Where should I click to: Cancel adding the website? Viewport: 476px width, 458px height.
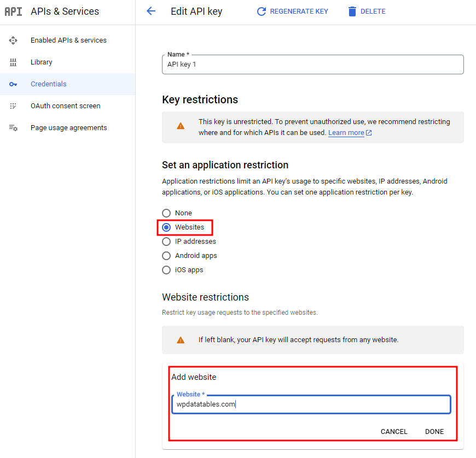tap(394, 432)
